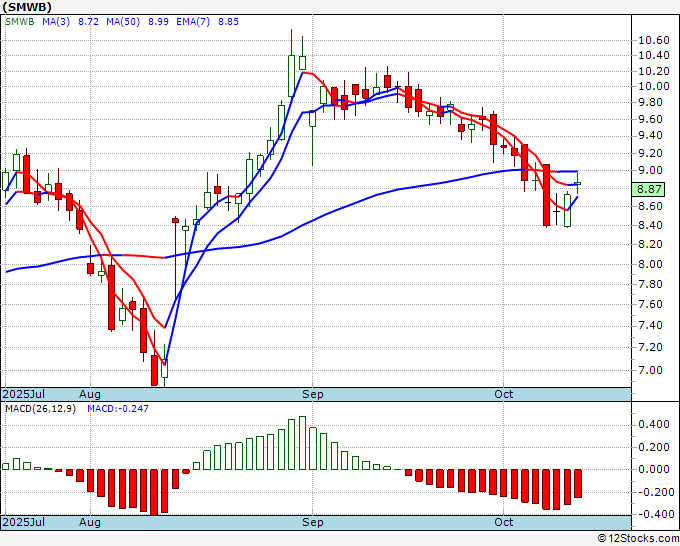This screenshot has width=680, height=546.
Task: Click the tallest green candle near 10.40
Action: (x=291, y=76)
